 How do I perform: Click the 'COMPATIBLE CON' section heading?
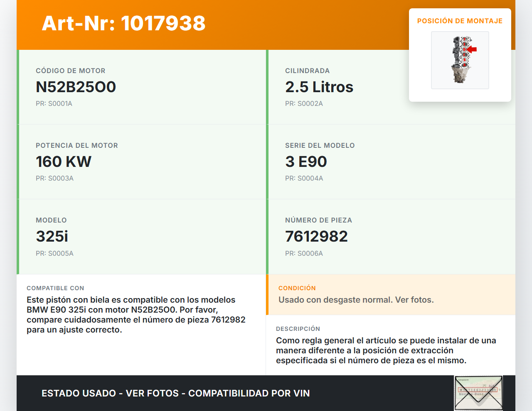[x=55, y=288]
